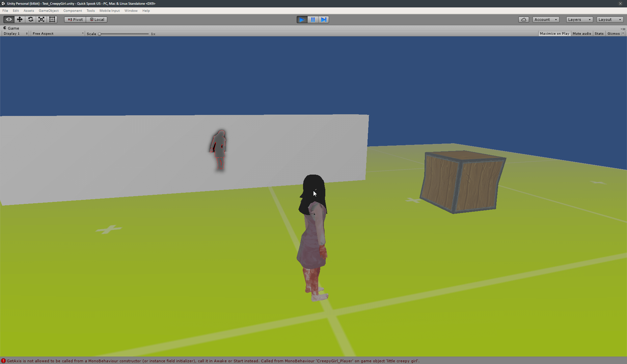Open the Tools menu
Screen dimensions: 627x364
tap(90, 11)
